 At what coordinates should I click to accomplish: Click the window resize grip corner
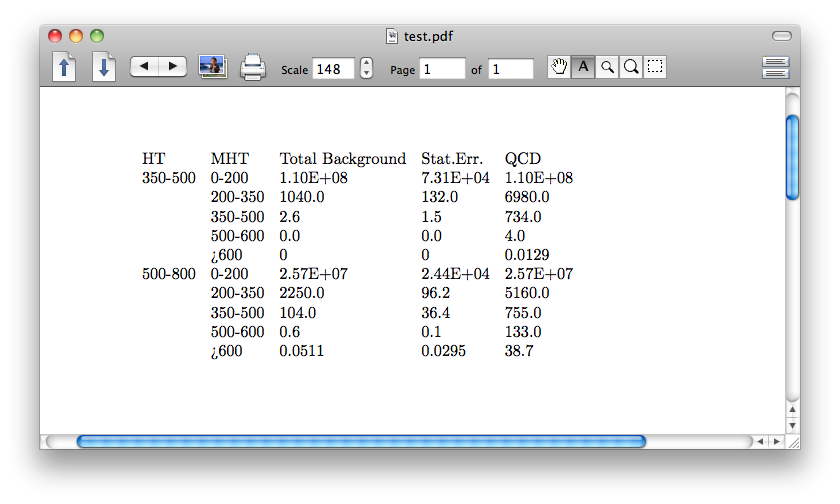pyautogui.click(x=793, y=442)
